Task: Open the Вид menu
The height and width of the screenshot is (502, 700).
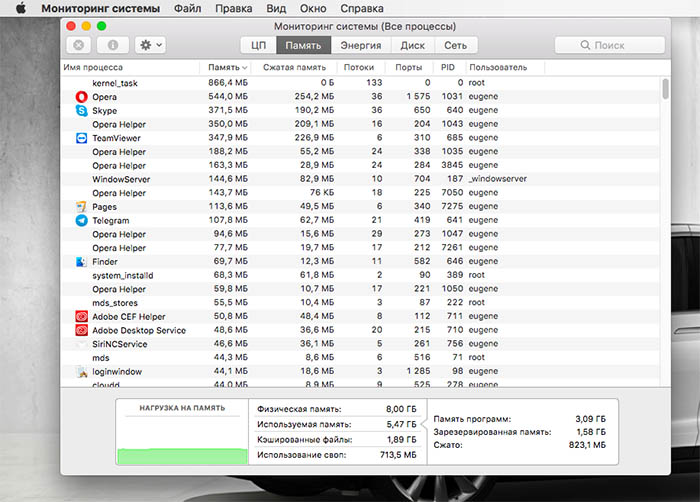Action: (x=276, y=8)
